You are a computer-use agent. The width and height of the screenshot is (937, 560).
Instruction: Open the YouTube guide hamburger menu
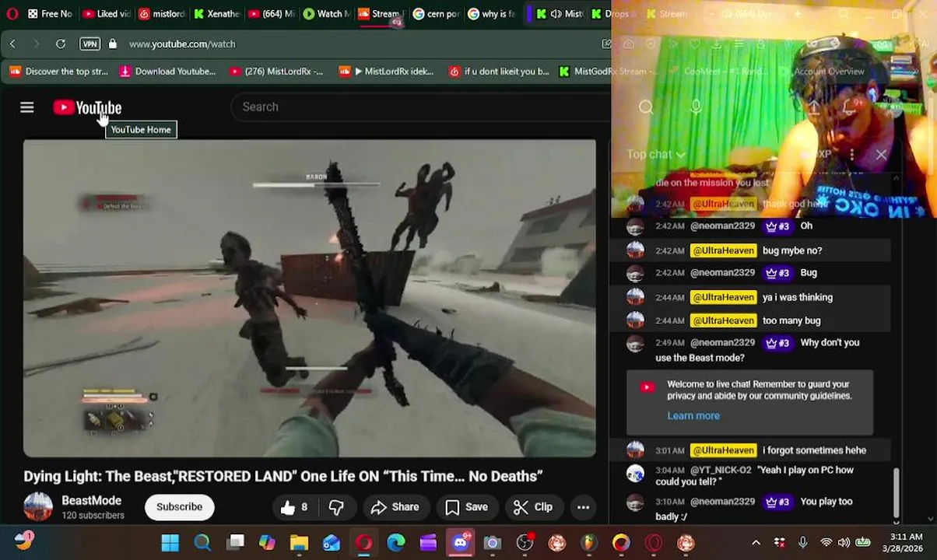pyautogui.click(x=26, y=107)
